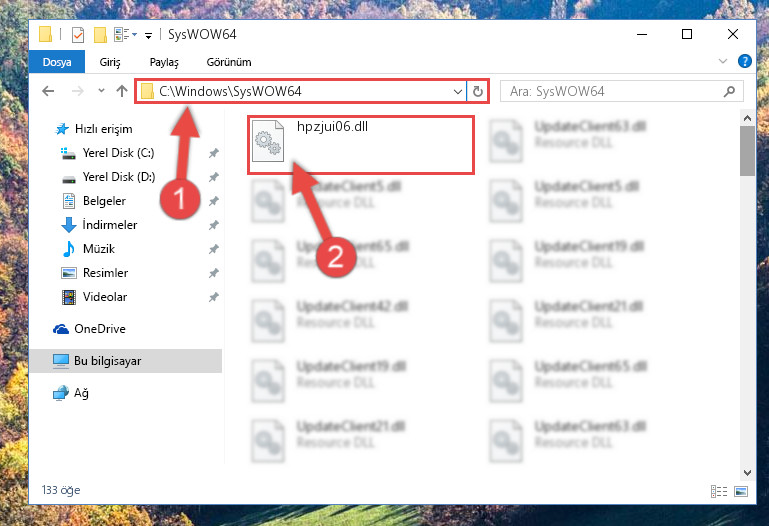Select Hızlı erişim in the navigation pane
769x526 pixels.
[103, 129]
